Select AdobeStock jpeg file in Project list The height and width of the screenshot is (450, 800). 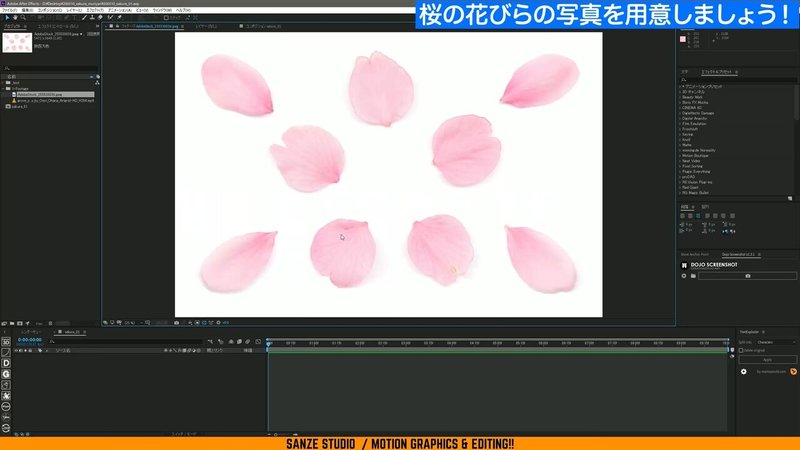tap(54, 94)
